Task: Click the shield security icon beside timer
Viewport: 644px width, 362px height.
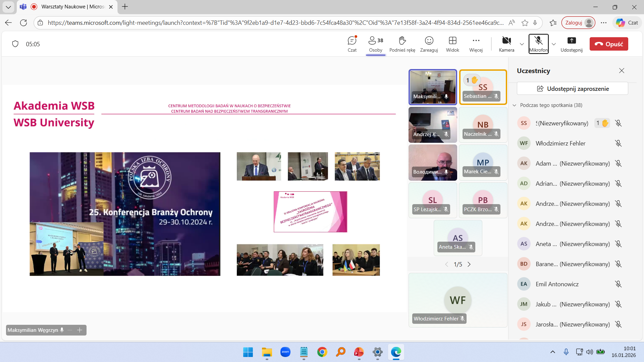Action: coord(15,44)
